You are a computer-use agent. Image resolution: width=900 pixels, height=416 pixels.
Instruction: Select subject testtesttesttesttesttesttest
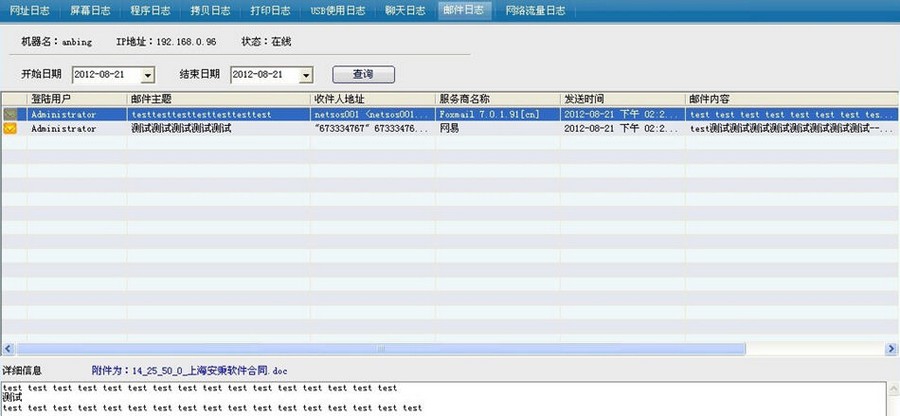[201, 114]
